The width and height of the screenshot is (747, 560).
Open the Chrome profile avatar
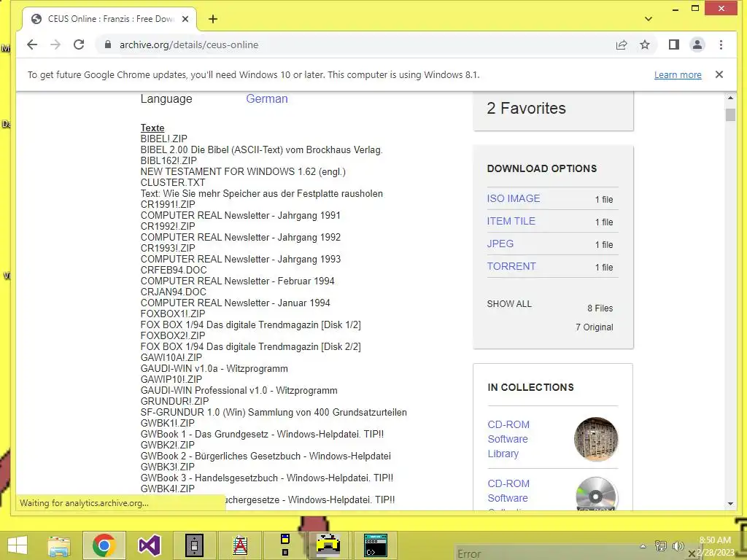(x=697, y=44)
